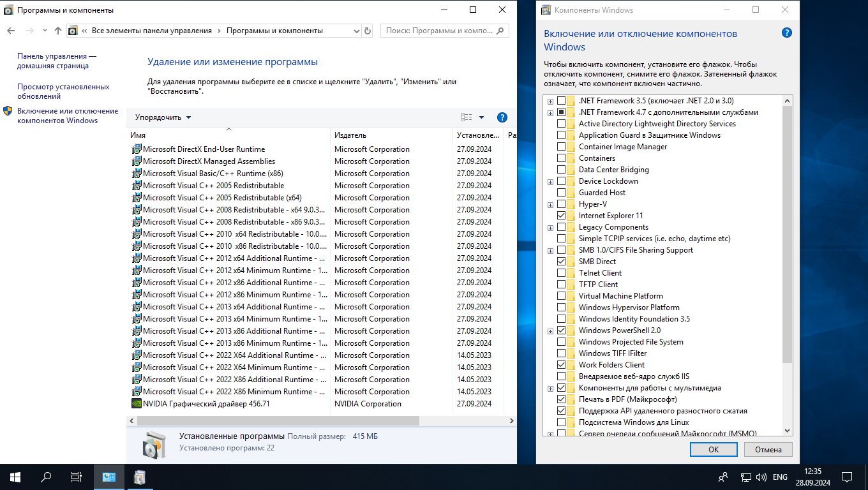Screen dimensions: 868x490
Task: Click the NVIDIA graphics driver icon
Action: point(137,404)
